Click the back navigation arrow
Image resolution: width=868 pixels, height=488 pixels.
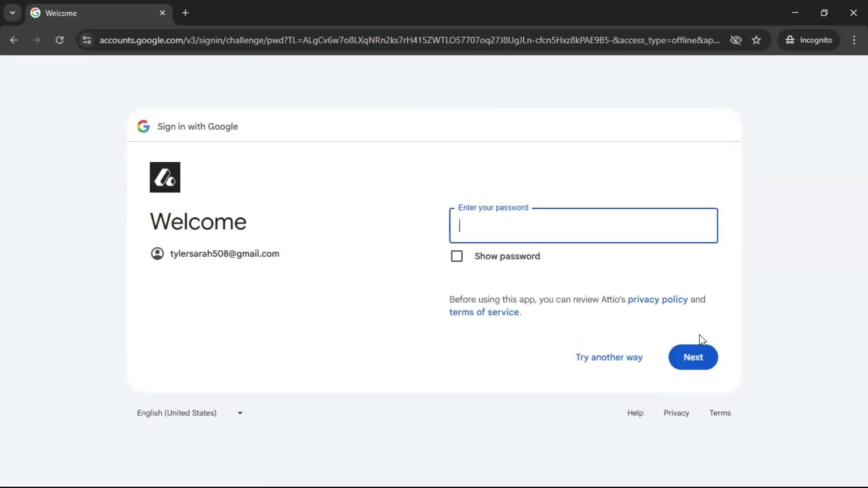(x=14, y=40)
